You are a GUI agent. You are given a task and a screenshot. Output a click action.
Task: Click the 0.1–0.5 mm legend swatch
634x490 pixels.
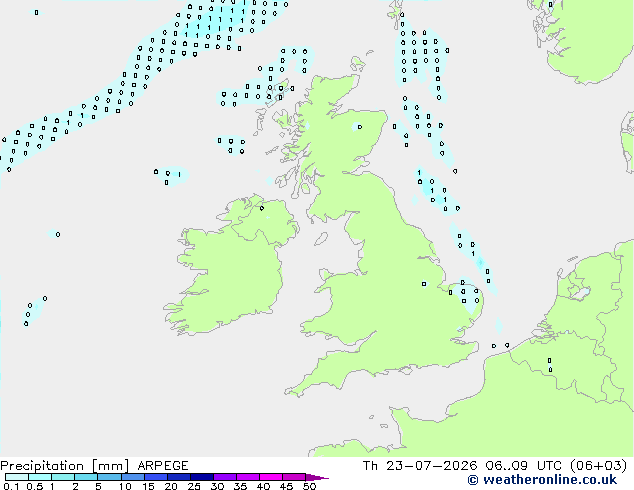pos(17,477)
